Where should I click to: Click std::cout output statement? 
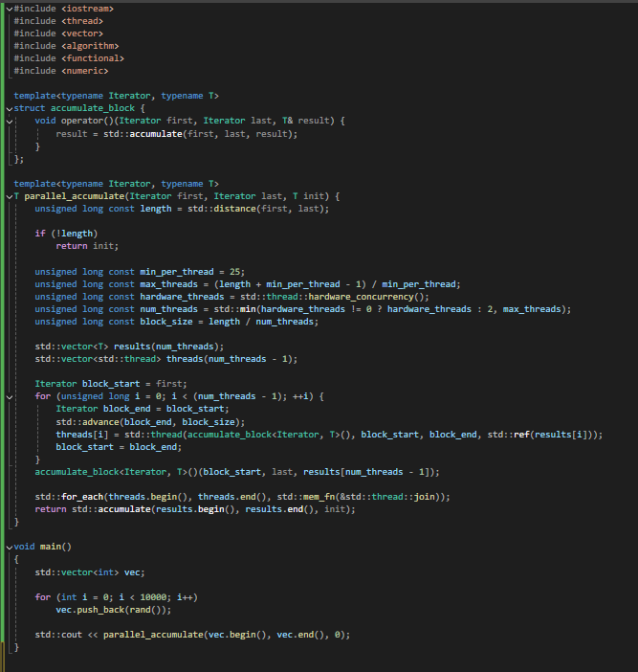coord(192,635)
